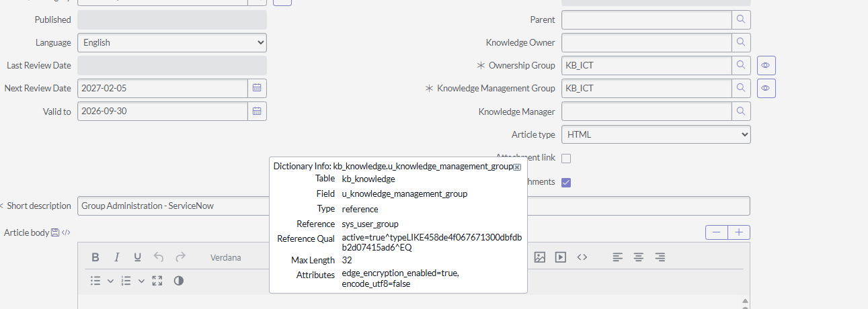Center-align the text
This screenshot has width=868, height=309.
click(x=639, y=257)
